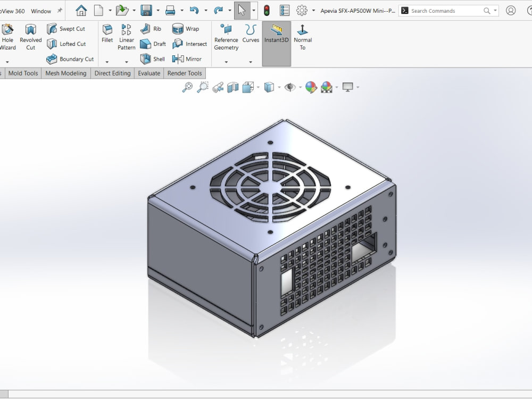Select the Mirror feature tool
This screenshot has width=532, height=399.
point(187,59)
